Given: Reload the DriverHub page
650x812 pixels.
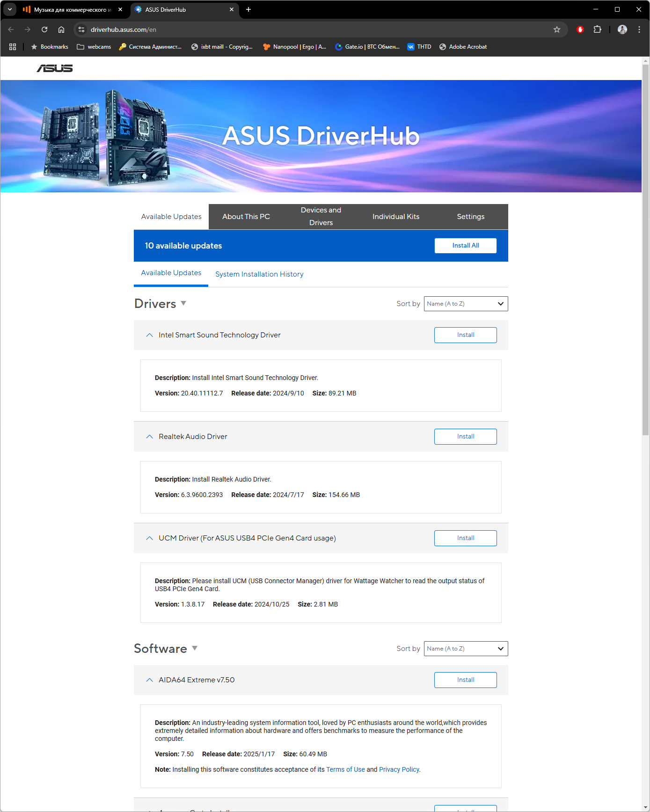Looking at the screenshot, I should point(44,29).
